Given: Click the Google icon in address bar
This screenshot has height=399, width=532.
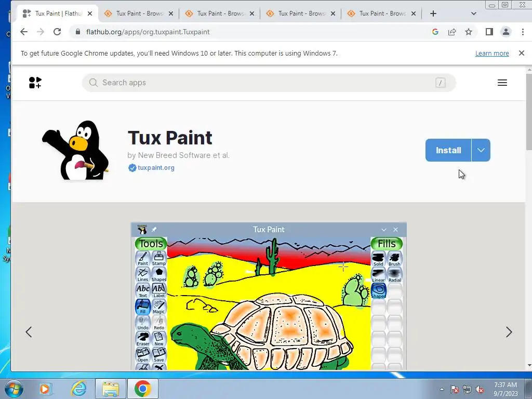Looking at the screenshot, I should [x=435, y=32].
